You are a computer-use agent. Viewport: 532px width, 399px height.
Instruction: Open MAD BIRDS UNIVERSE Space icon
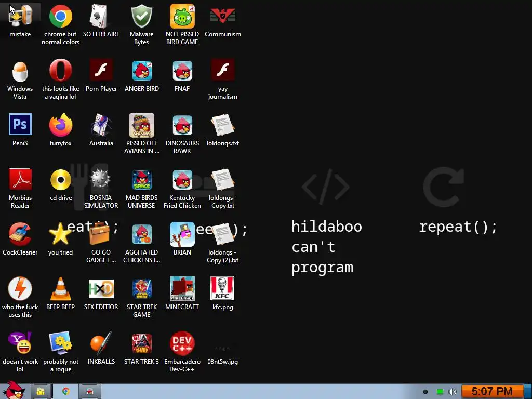point(142,180)
